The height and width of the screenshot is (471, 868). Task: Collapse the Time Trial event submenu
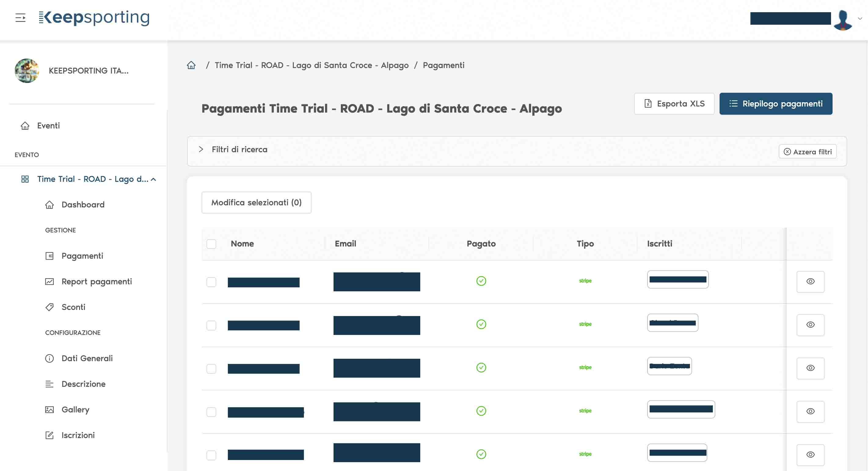(x=153, y=179)
